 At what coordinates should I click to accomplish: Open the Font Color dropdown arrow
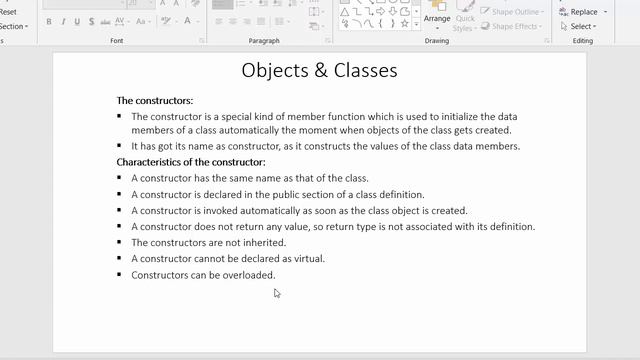(198, 21)
